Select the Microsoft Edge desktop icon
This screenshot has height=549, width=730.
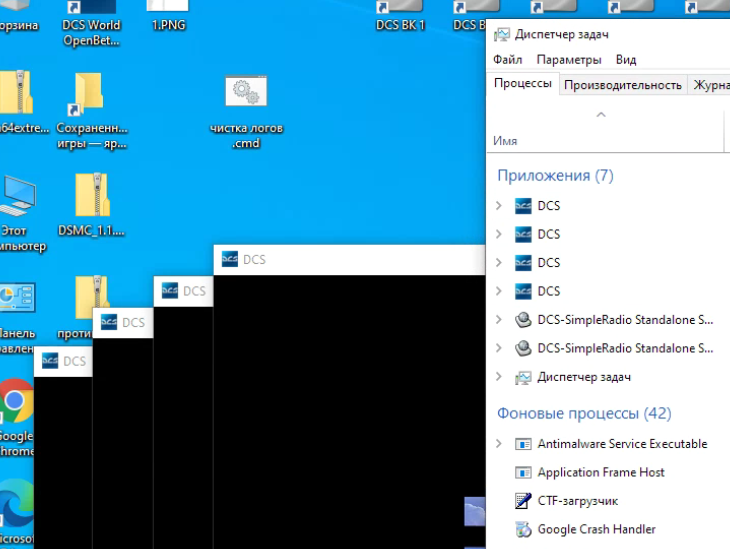click(x=17, y=512)
